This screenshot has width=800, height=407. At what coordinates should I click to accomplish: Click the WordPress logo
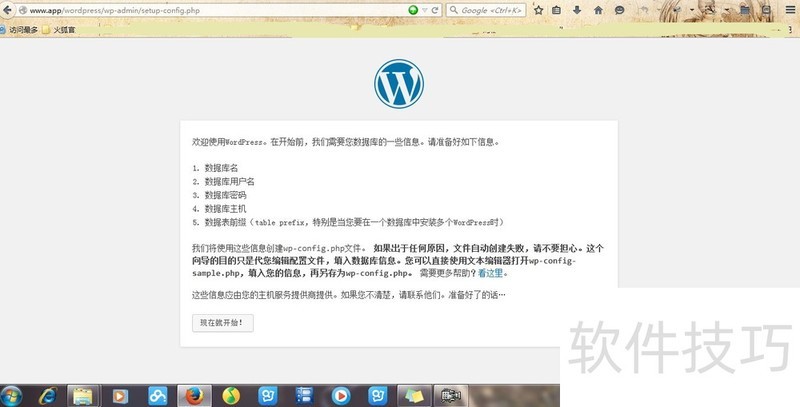pos(399,84)
